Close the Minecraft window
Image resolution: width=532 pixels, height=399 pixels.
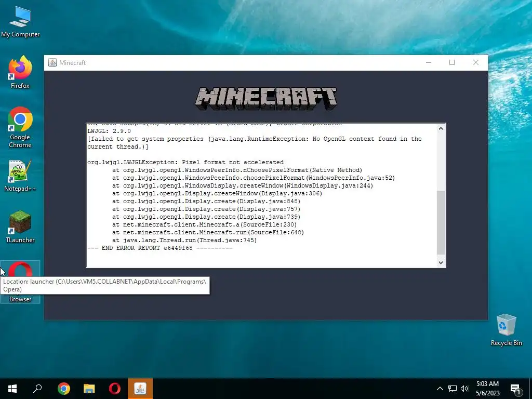[476, 62]
